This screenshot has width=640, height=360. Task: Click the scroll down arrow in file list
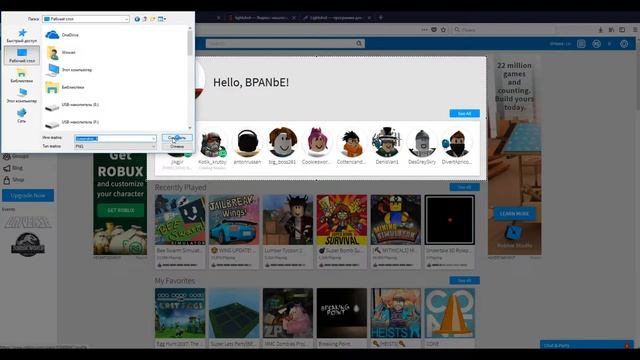coord(190,127)
